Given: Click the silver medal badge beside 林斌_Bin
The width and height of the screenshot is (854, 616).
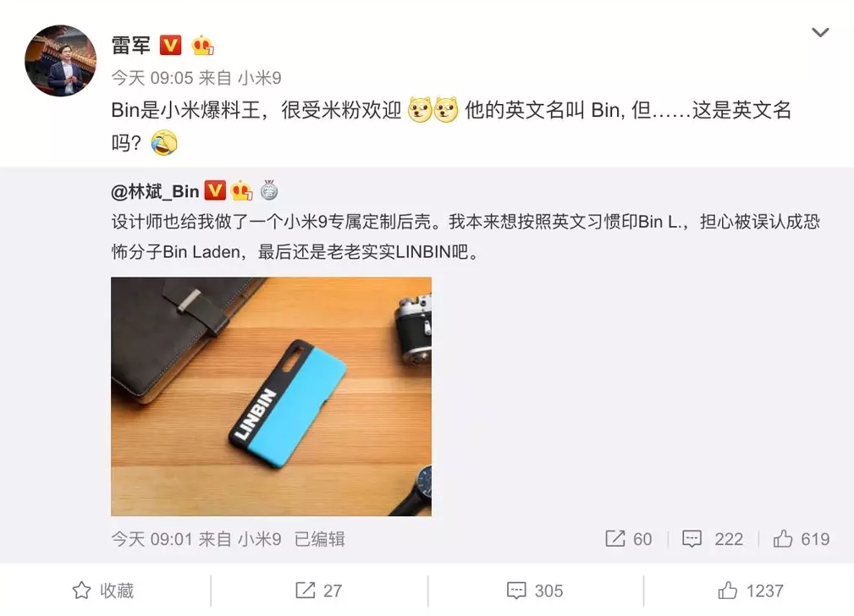Looking at the screenshot, I should (269, 190).
